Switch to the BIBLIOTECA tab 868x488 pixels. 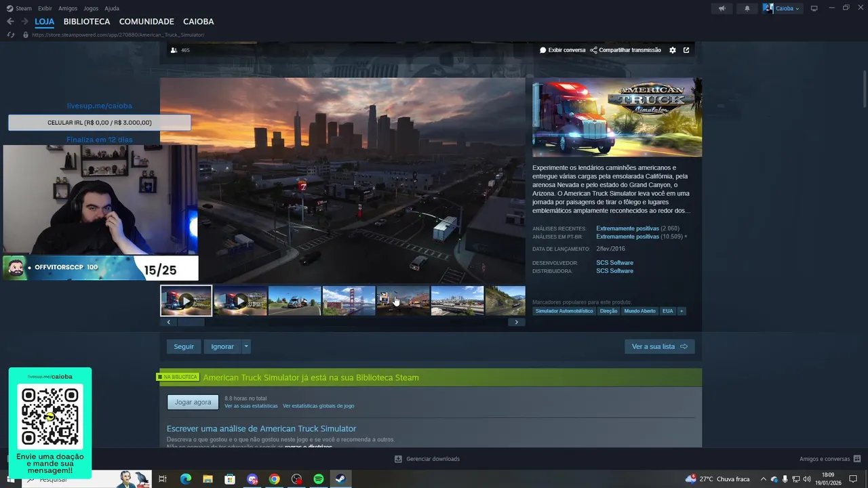[87, 22]
